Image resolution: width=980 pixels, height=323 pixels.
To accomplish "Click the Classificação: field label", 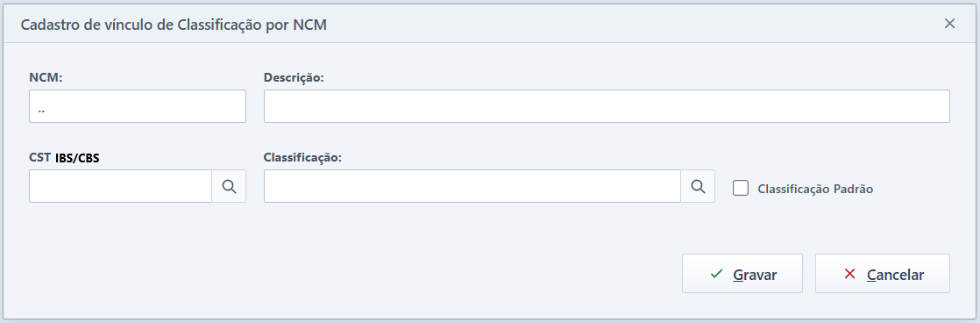I will 302,158.
